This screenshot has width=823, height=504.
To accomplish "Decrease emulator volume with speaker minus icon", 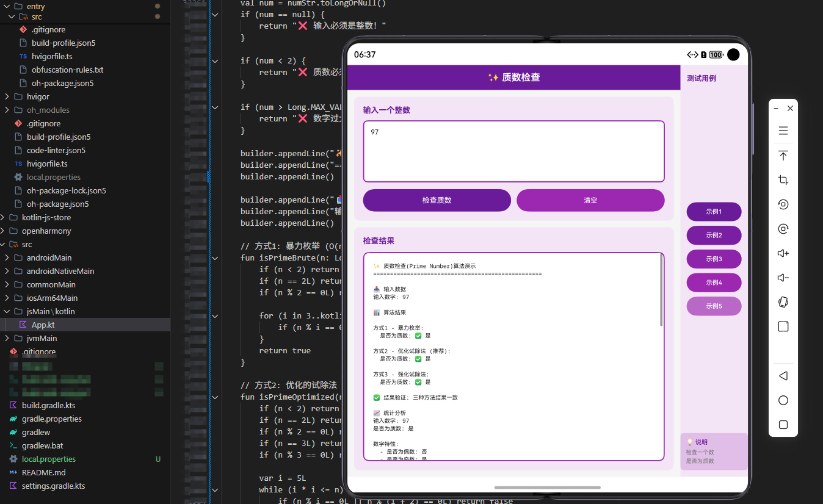I will click(x=783, y=278).
